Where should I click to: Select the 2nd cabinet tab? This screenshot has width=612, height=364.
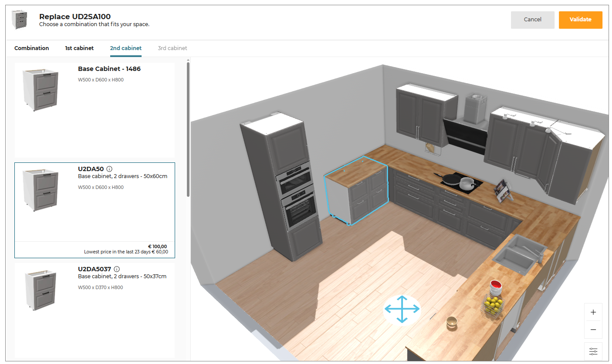pyautogui.click(x=126, y=48)
